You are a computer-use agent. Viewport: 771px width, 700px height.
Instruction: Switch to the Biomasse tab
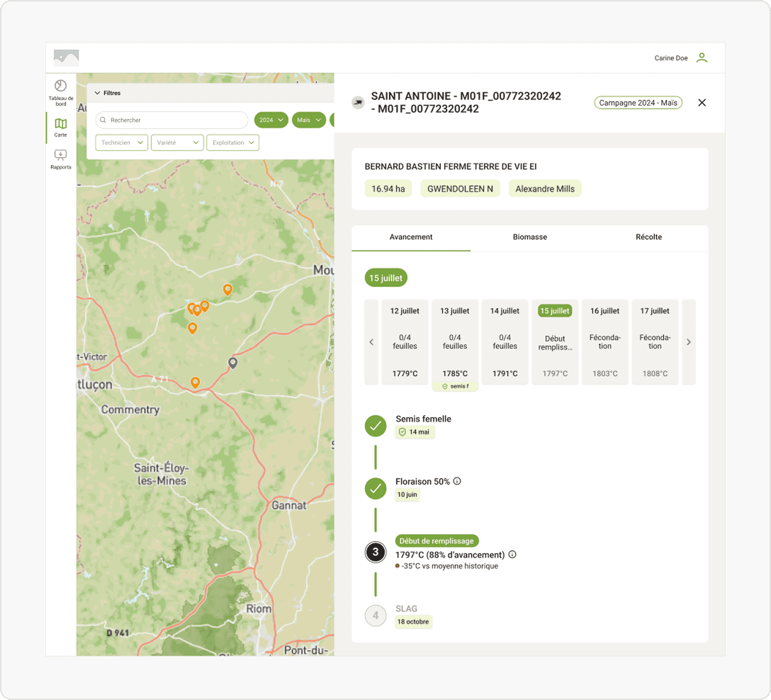[530, 237]
